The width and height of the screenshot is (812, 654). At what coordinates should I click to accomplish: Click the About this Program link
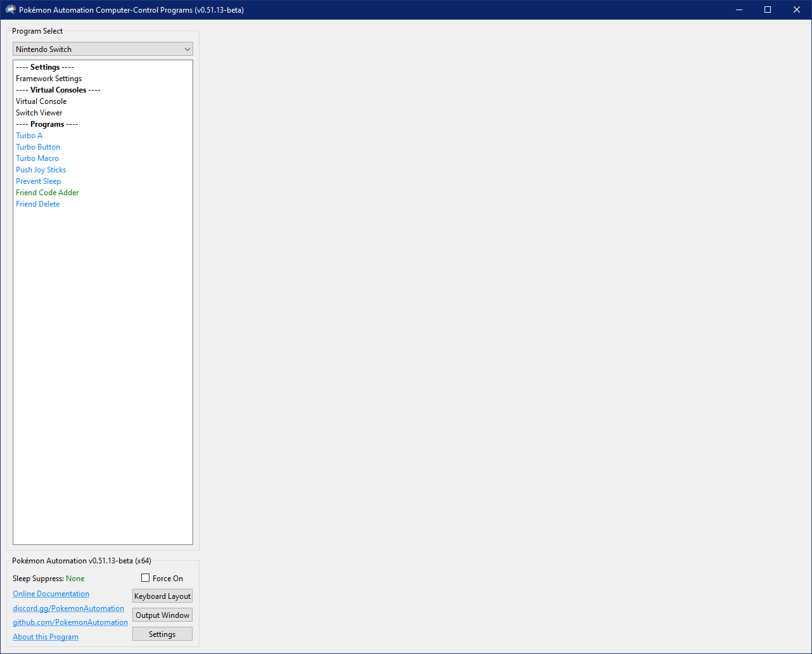(46, 637)
